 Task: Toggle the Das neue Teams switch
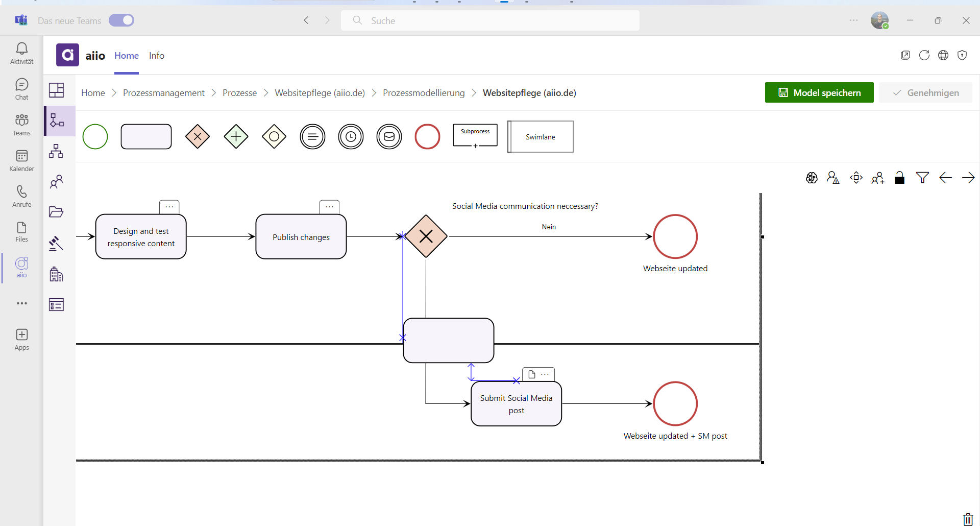point(121,20)
